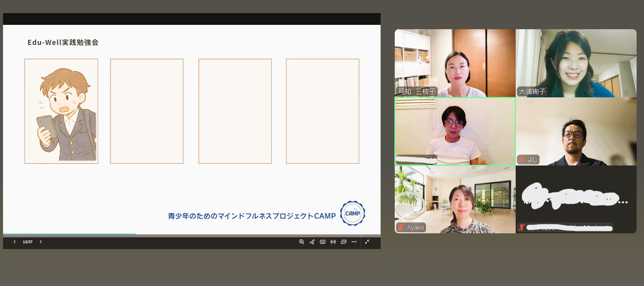Click the Edu-Well実践勉強会 slide title

(63, 42)
